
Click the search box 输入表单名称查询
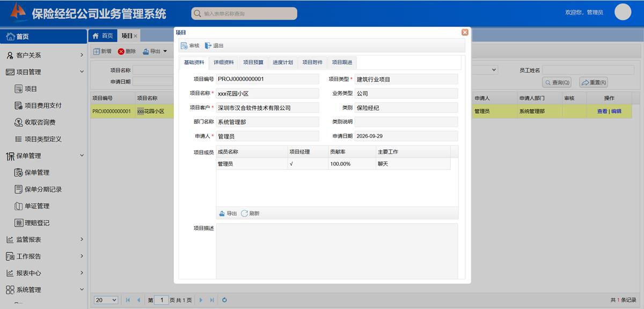click(x=244, y=13)
